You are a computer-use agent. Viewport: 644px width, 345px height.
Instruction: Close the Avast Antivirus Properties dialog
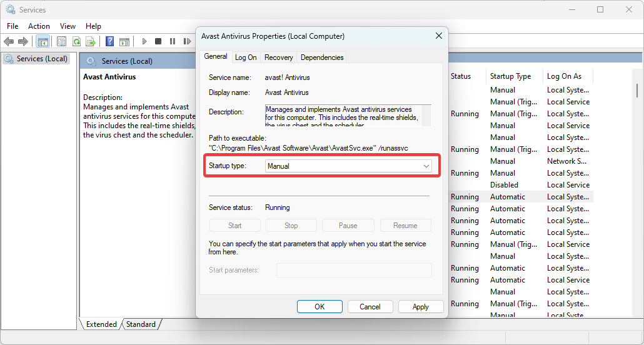[x=439, y=36]
